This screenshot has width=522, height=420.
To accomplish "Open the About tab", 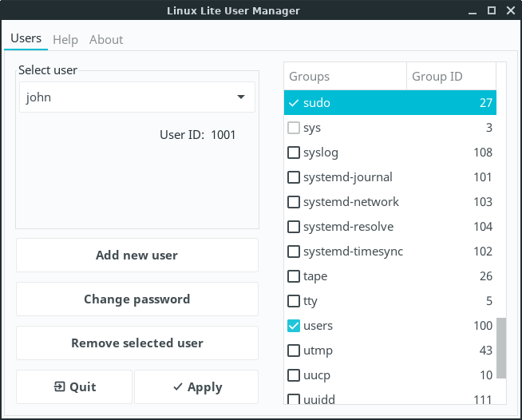I will point(106,39).
